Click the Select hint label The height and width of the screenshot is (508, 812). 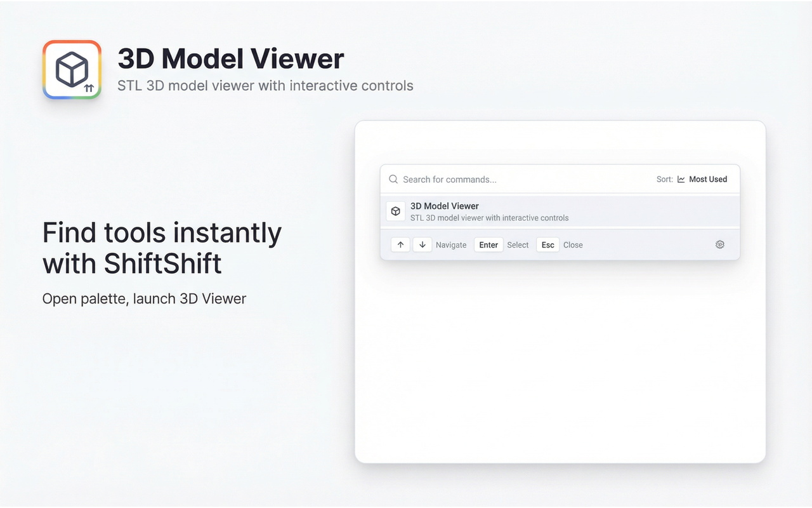(x=518, y=245)
